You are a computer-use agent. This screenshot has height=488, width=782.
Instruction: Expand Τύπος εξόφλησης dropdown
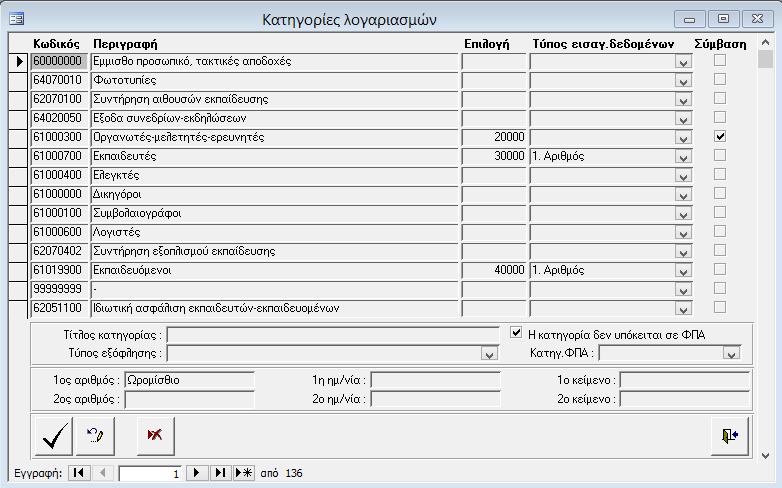(489, 353)
